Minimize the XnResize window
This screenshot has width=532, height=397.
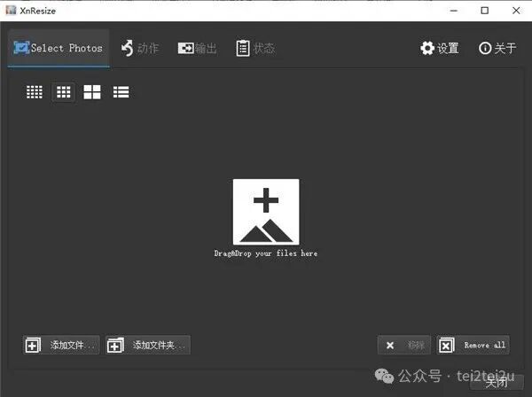click(x=454, y=11)
